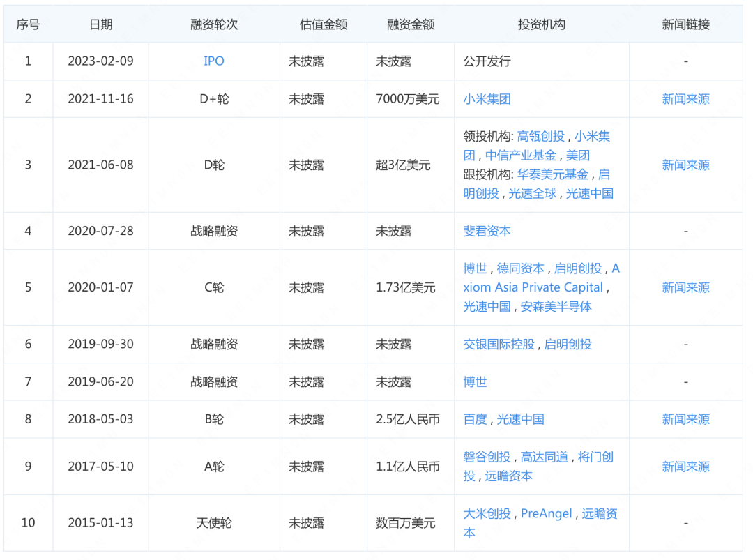Select the 1.1亿人民币 amount cell
This screenshot has height=560, width=753.
407,467
